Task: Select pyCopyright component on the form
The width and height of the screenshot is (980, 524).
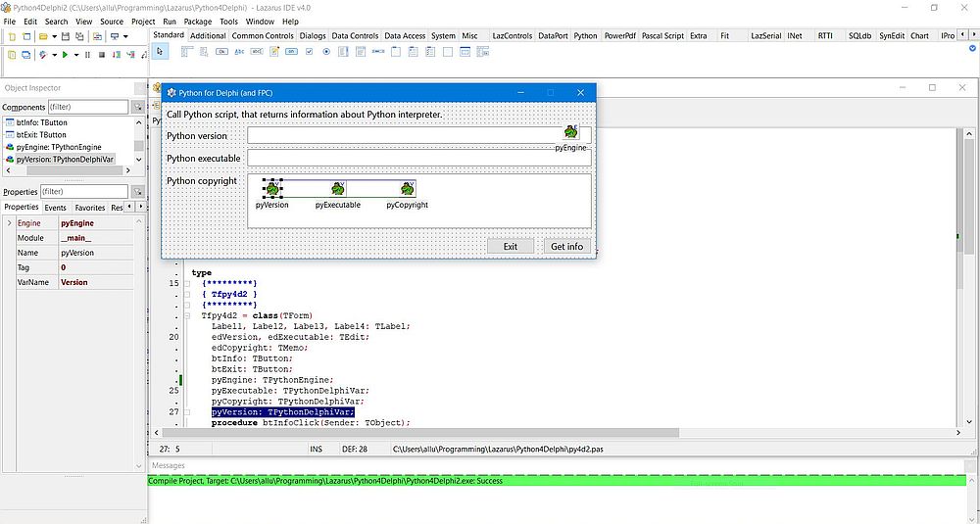Action: click(408, 189)
